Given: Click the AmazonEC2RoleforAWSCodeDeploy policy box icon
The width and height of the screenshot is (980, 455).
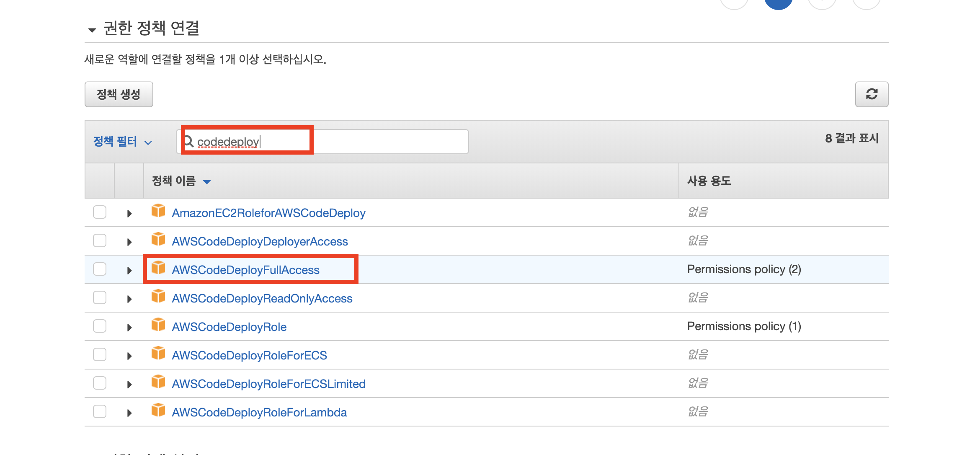Looking at the screenshot, I should pos(158,211).
